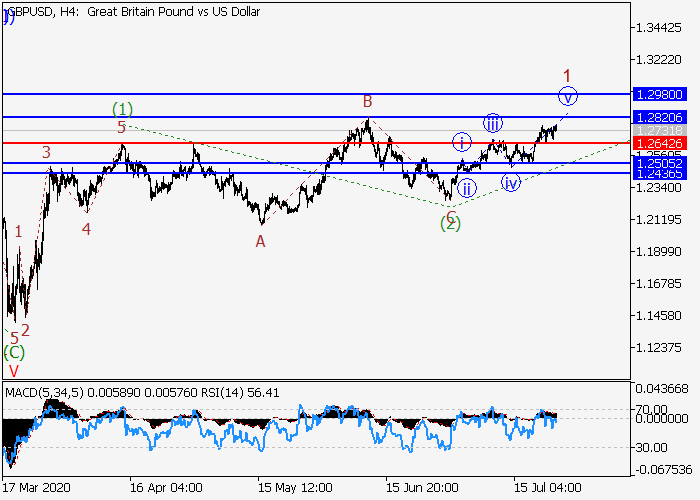This screenshot has width=700, height=500.
Task: Select the green (C) wave label
Action: coord(14,352)
